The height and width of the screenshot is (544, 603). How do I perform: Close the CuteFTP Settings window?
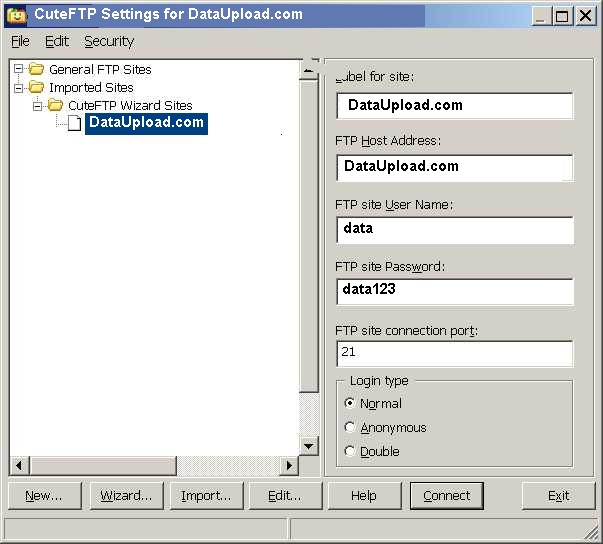click(x=585, y=17)
